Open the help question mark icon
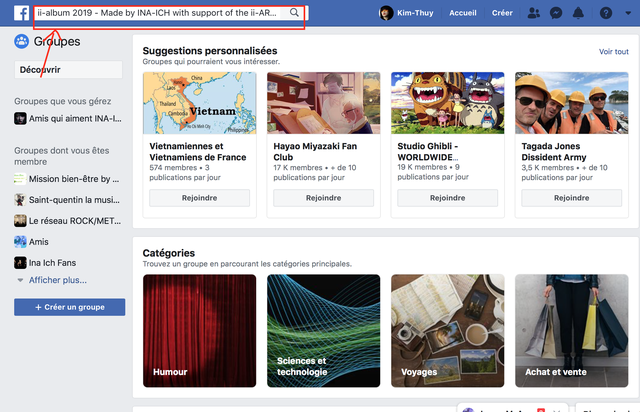Image resolution: width=640 pixels, height=412 pixels. click(x=605, y=13)
